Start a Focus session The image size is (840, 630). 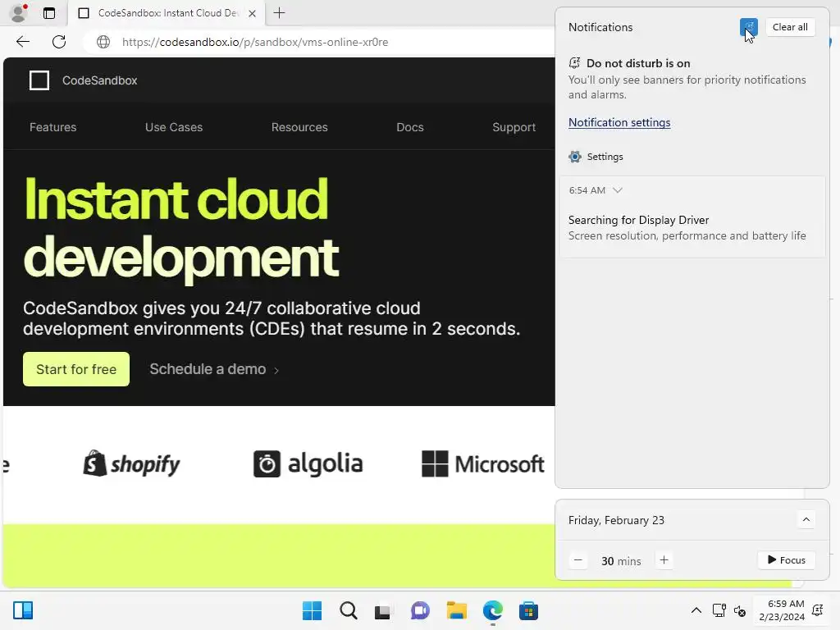coord(786,560)
